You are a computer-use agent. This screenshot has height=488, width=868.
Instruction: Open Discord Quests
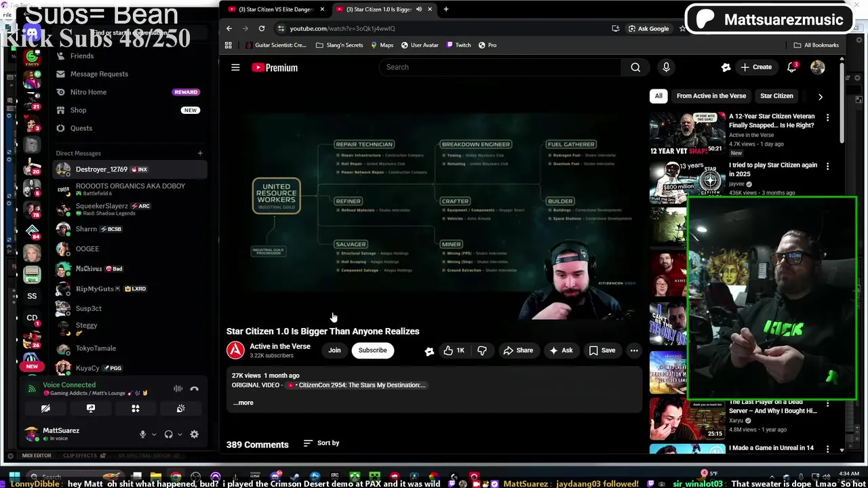(x=129, y=128)
